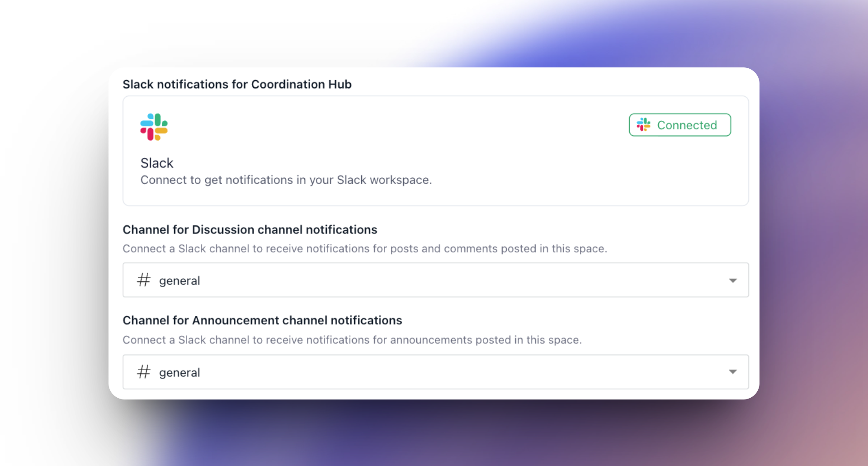Click the 'Slack' integration title text
Image resolution: width=868 pixels, height=466 pixels.
157,163
